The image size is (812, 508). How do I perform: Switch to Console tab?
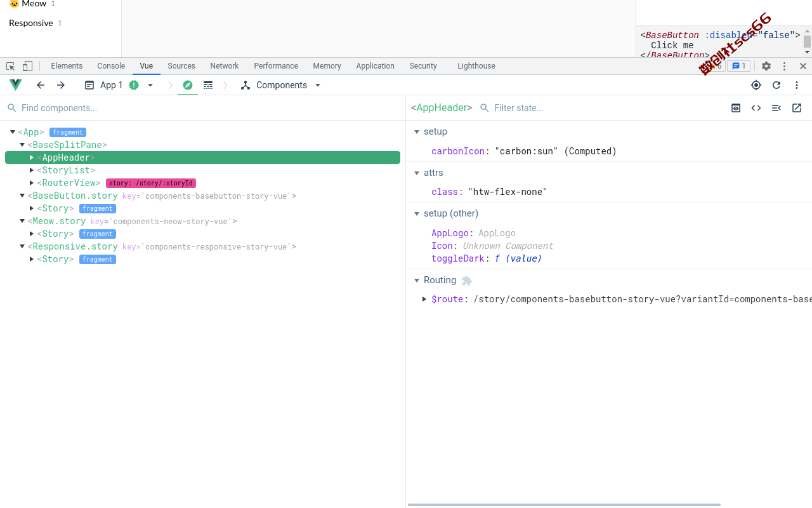[111, 66]
